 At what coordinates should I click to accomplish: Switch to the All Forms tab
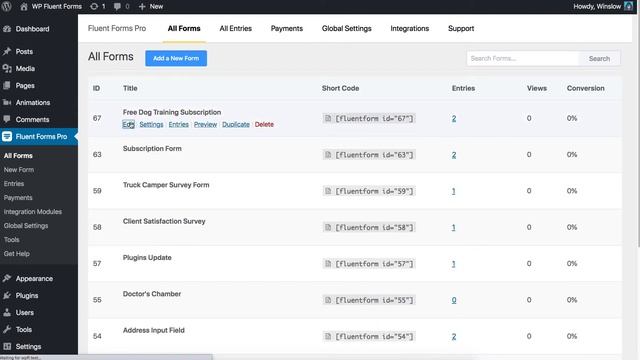click(x=184, y=29)
